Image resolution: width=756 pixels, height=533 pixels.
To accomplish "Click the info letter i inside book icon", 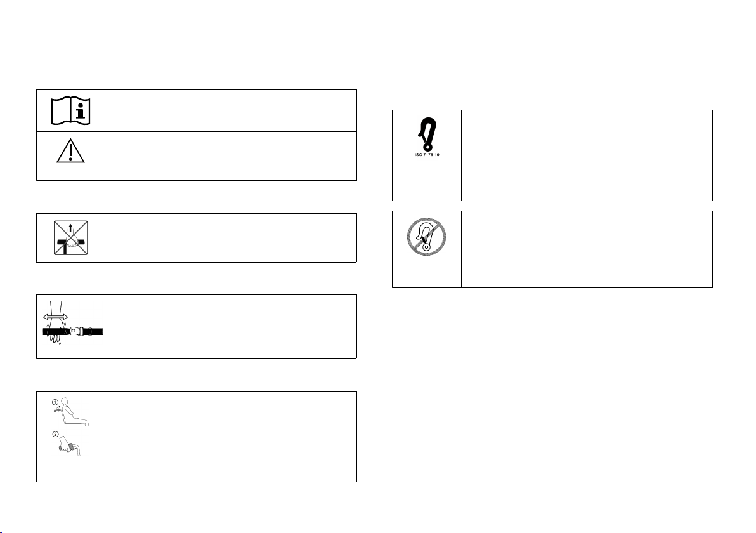I will point(81,111).
